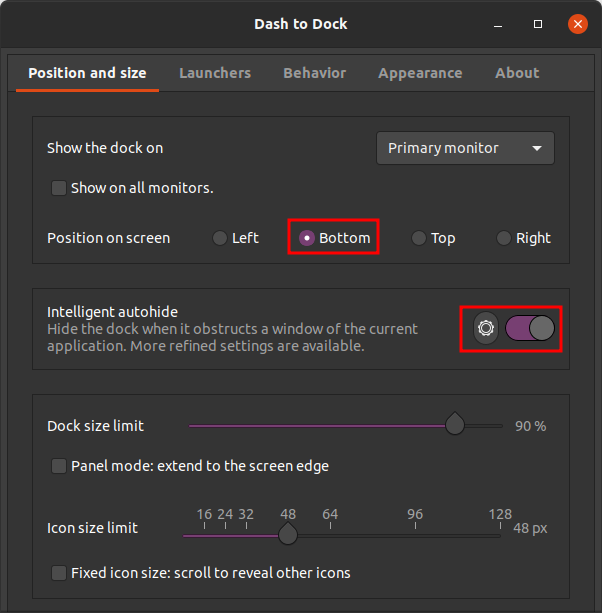Select the Position and size tab

[87, 73]
